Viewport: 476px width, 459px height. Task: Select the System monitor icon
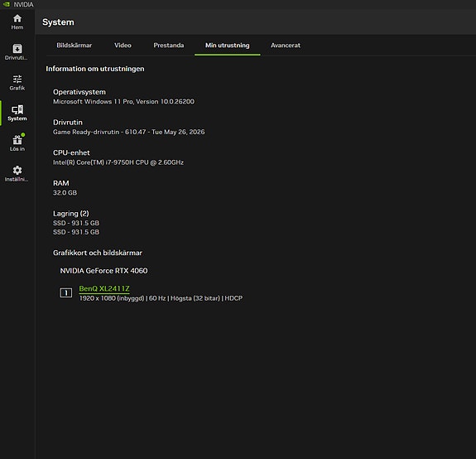17,109
